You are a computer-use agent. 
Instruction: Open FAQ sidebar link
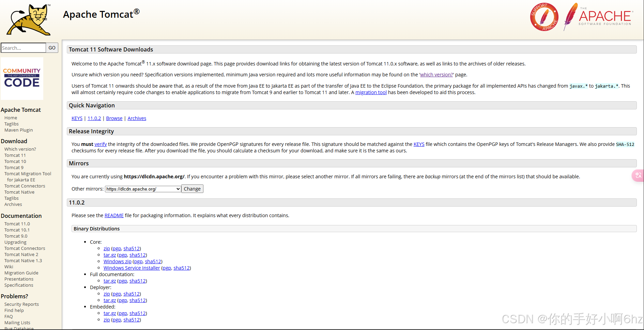coord(9,316)
